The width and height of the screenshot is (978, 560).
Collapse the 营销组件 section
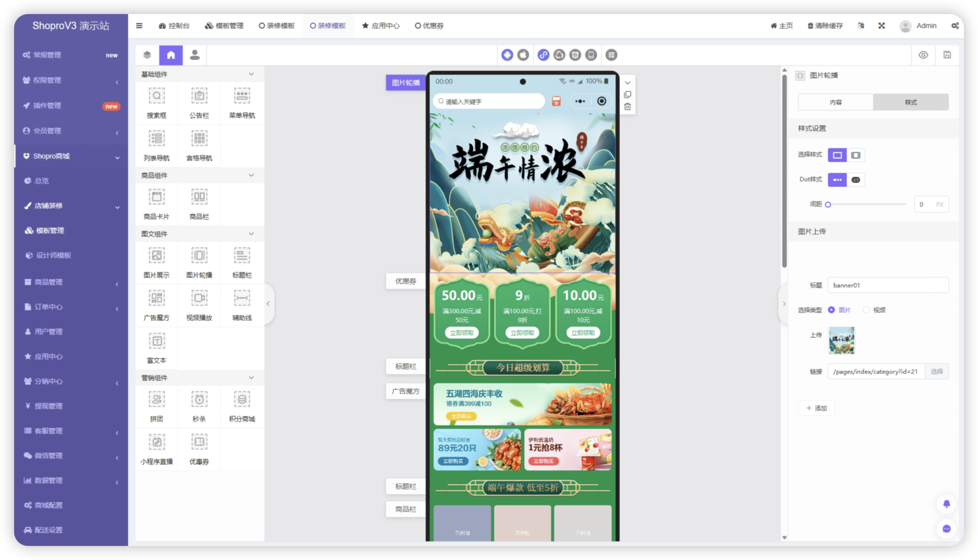click(x=251, y=378)
